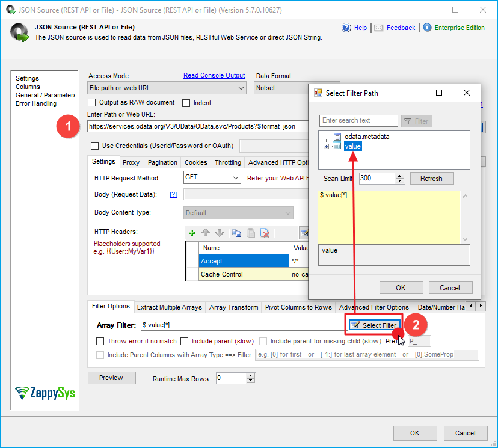
Task: Switch to the Pagination tab
Action: coord(162,162)
